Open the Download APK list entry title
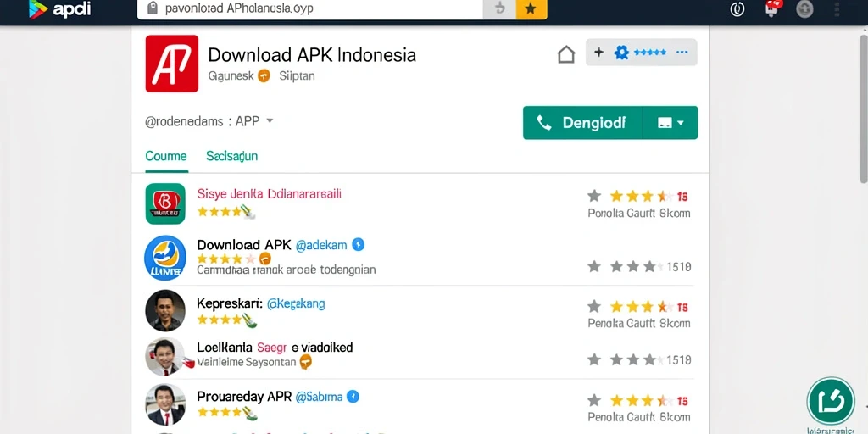Screen dimensions: 868x434 (x=244, y=245)
